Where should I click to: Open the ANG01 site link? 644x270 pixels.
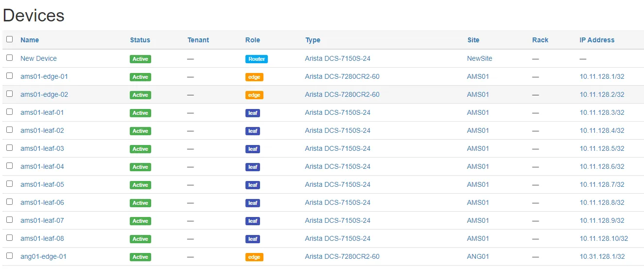click(478, 256)
